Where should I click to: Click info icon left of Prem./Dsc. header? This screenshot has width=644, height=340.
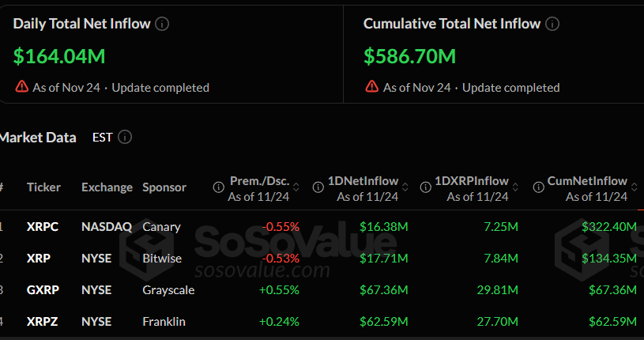(x=218, y=187)
